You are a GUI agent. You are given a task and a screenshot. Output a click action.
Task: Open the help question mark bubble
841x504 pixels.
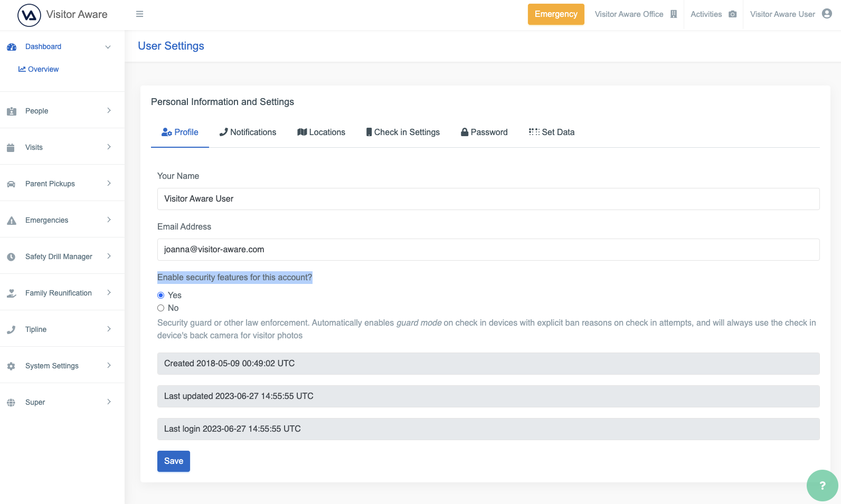822,486
